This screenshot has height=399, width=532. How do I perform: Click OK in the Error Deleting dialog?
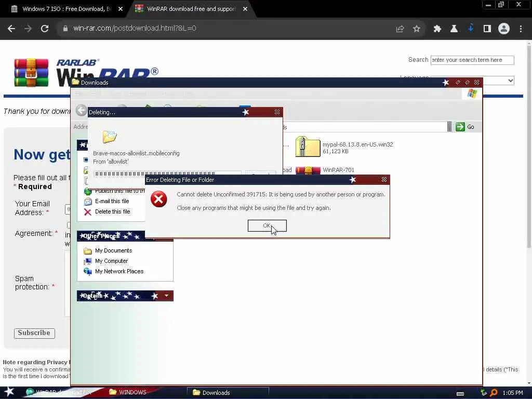click(x=267, y=225)
